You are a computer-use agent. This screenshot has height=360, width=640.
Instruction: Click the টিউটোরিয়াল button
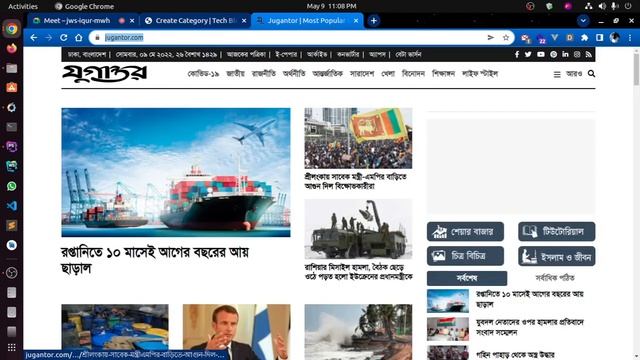(556, 232)
